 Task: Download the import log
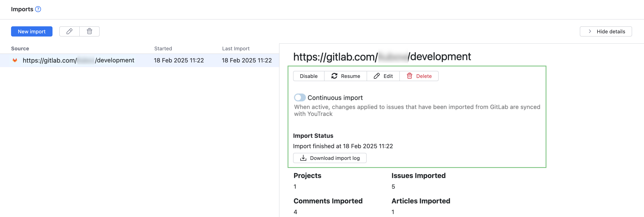[329, 158]
